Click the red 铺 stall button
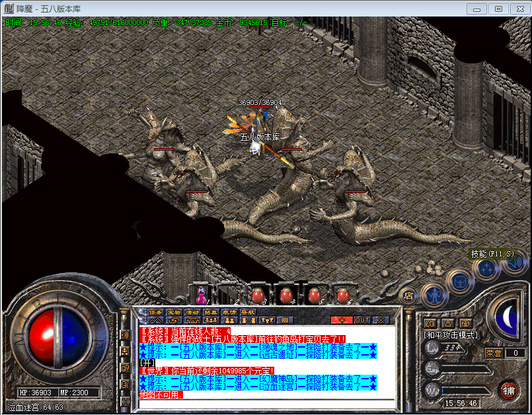The height and width of the screenshot is (415, 532). pyautogui.click(x=508, y=389)
